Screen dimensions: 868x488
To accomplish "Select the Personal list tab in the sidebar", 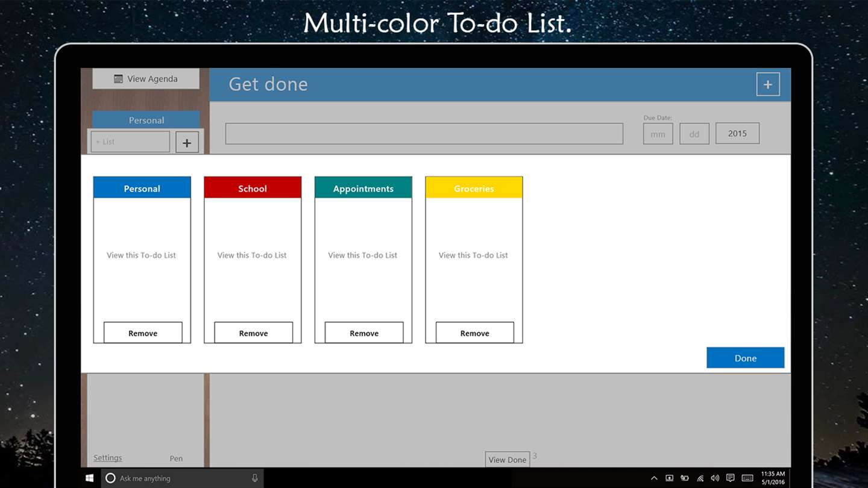I will click(146, 120).
